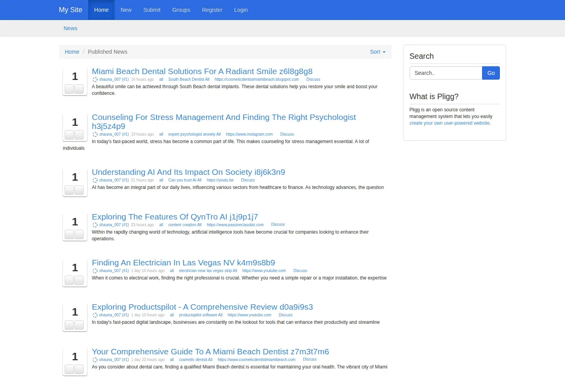This screenshot has width=565, height=392.
Task: Click Discuss under the Miami Beach Dentist guide
Action: 310,359
